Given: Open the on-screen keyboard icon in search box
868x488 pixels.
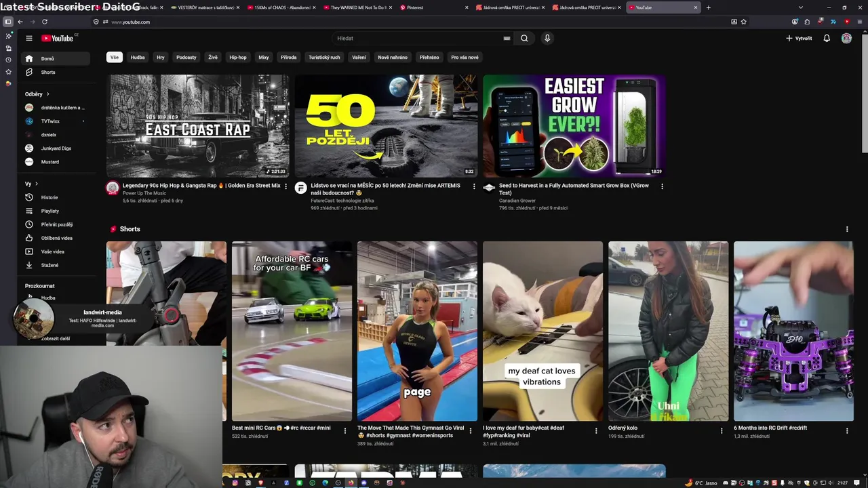Looking at the screenshot, I should point(507,39).
